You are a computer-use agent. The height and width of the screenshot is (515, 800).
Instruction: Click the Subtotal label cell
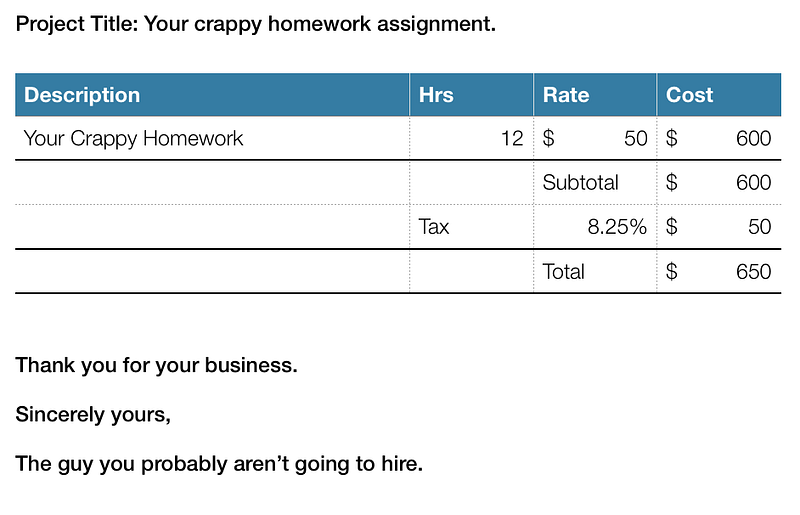coord(595,183)
